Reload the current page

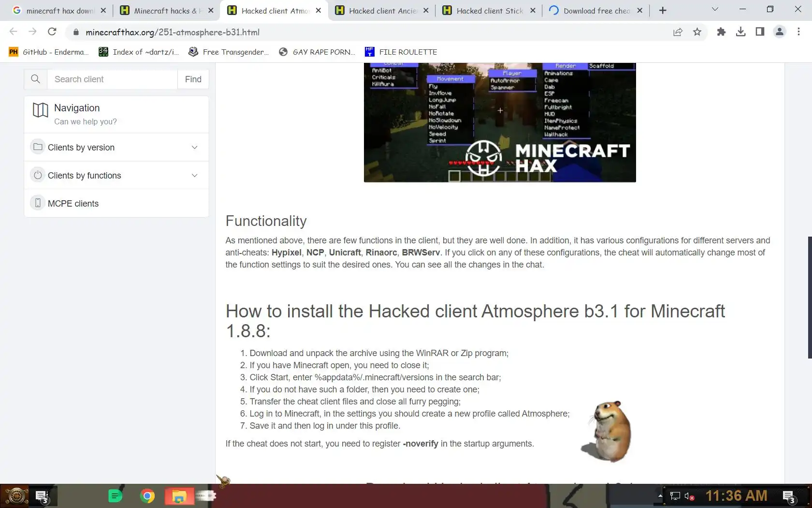tap(52, 32)
